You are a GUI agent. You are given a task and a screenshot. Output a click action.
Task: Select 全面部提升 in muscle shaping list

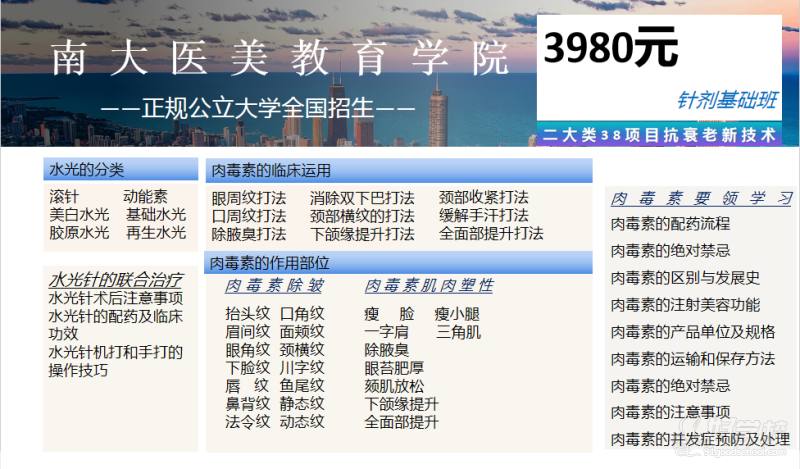[402, 422]
